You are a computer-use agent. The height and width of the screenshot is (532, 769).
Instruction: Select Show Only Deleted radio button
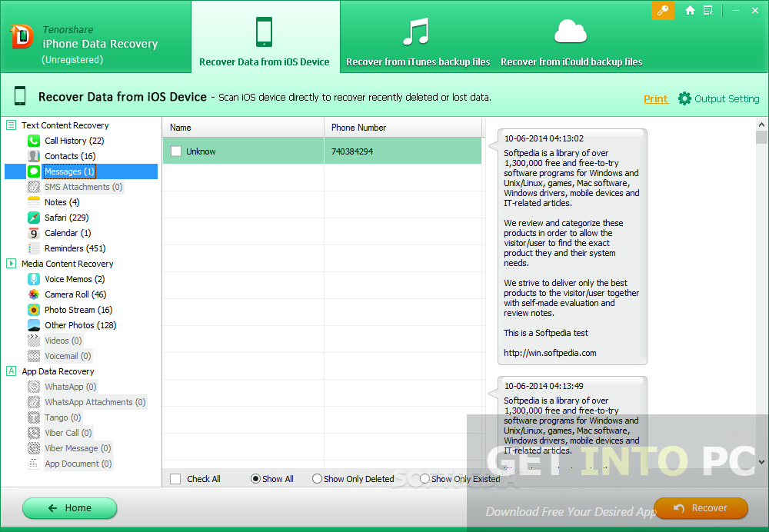(x=317, y=478)
